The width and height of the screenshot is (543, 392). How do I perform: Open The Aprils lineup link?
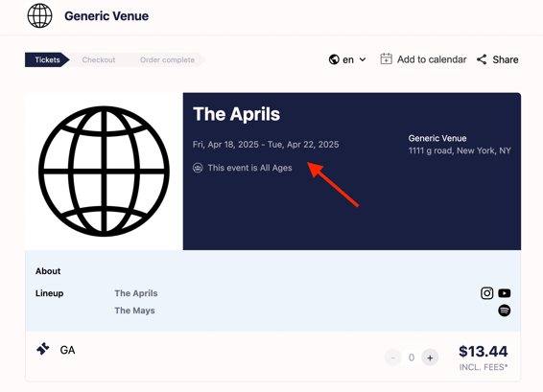coord(136,293)
